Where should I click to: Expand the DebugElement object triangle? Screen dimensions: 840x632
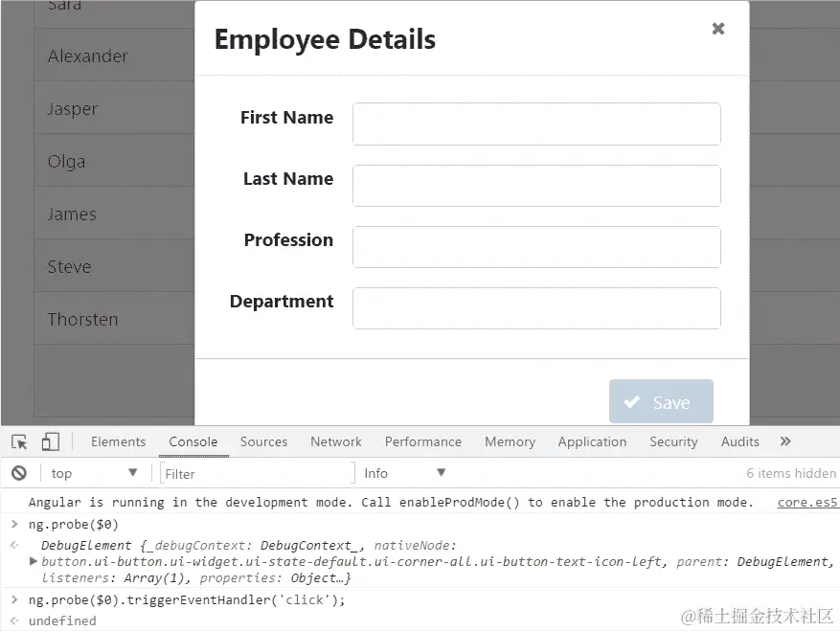(34, 561)
